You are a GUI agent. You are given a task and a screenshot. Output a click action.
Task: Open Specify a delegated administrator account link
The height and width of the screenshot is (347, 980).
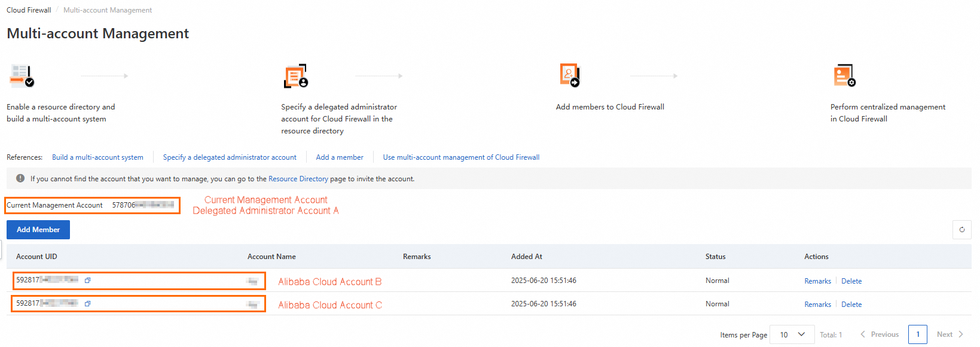click(230, 157)
